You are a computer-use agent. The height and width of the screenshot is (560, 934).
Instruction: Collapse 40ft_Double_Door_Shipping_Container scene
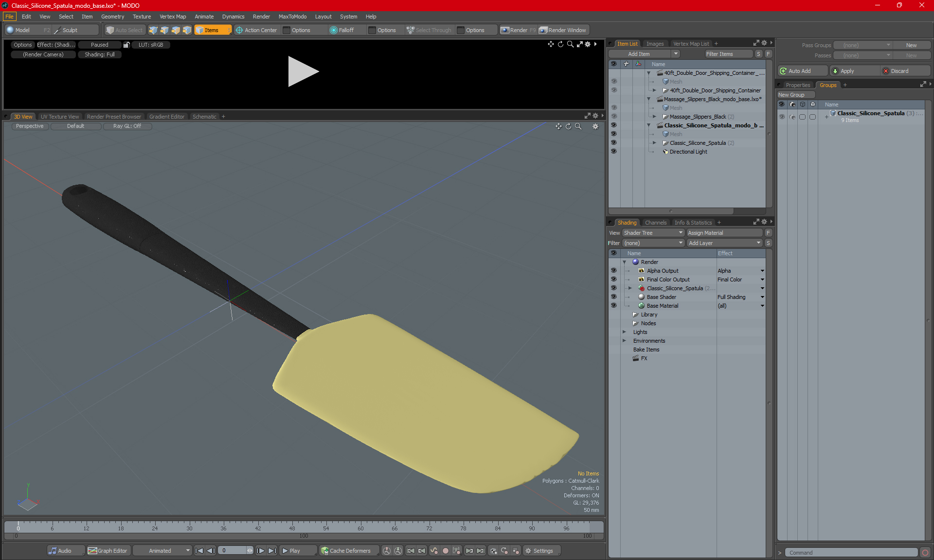tap(648, 73)
